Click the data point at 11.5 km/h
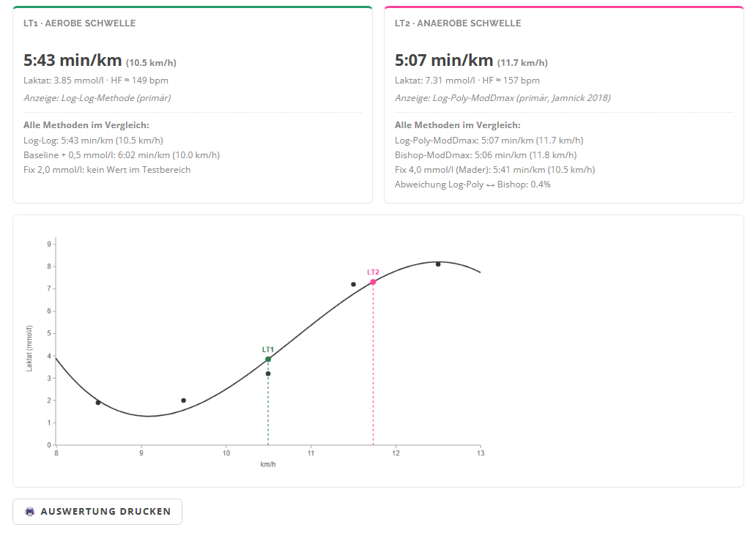 click(x=353, y=284)
